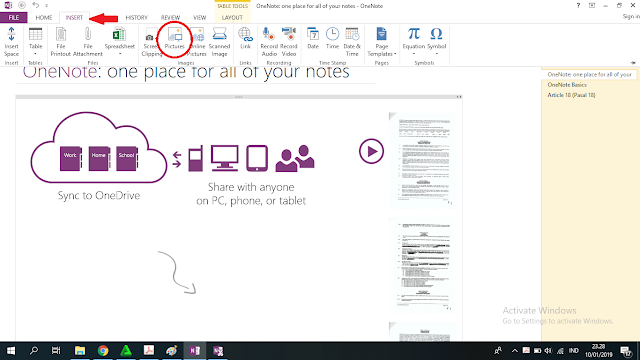Viewport: 640px width, 360px height.
Task: Open the Table Tools LAYOUT tab
Action: pos(232,18)
